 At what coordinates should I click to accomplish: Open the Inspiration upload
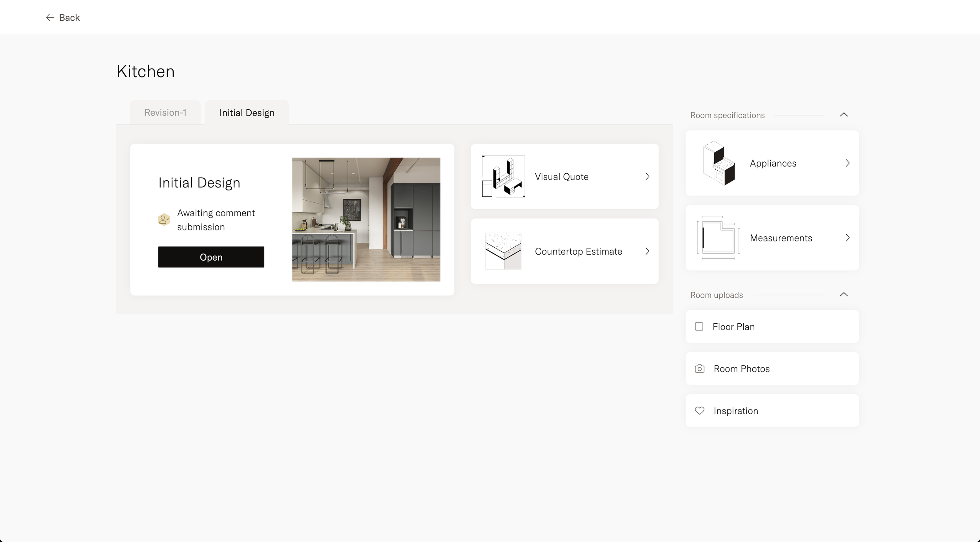click(772, 411)
